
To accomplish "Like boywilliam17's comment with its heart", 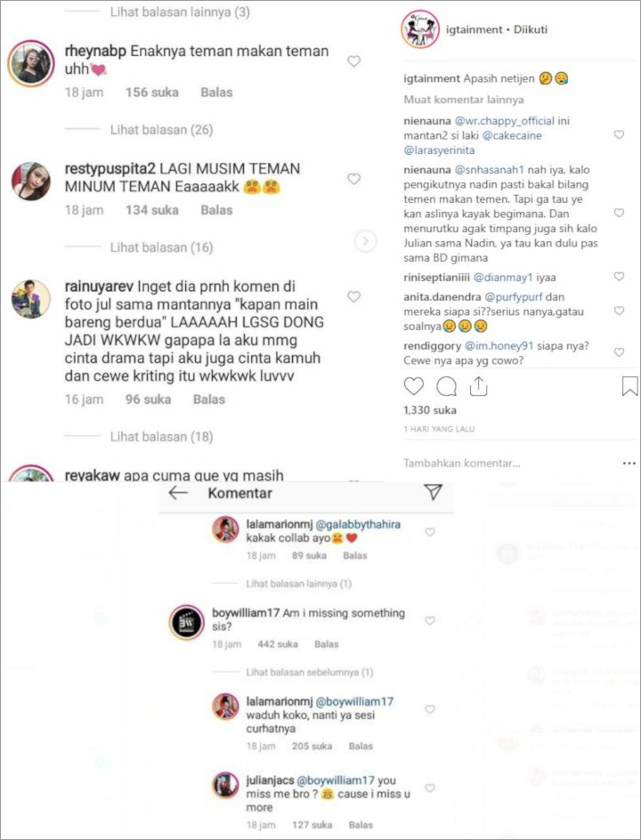I will tap(430, 620).
